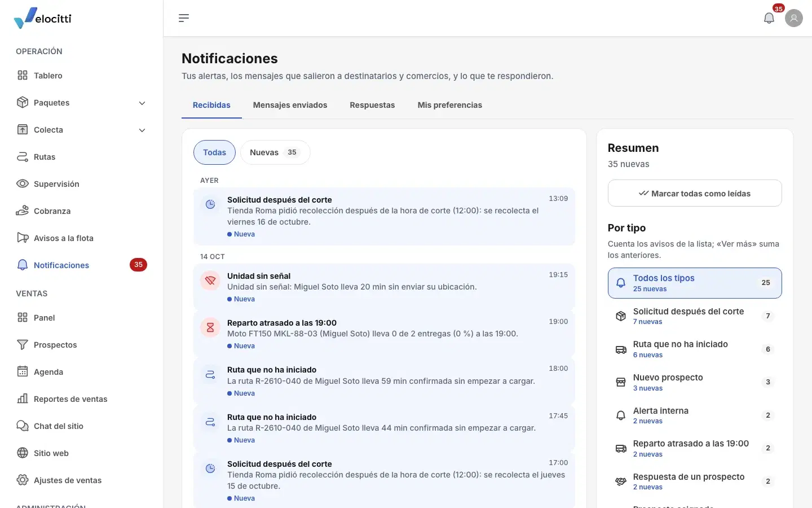Open Agenda calendar item
The height and width of the screenshot is (508, 812).
pos(81,372)
